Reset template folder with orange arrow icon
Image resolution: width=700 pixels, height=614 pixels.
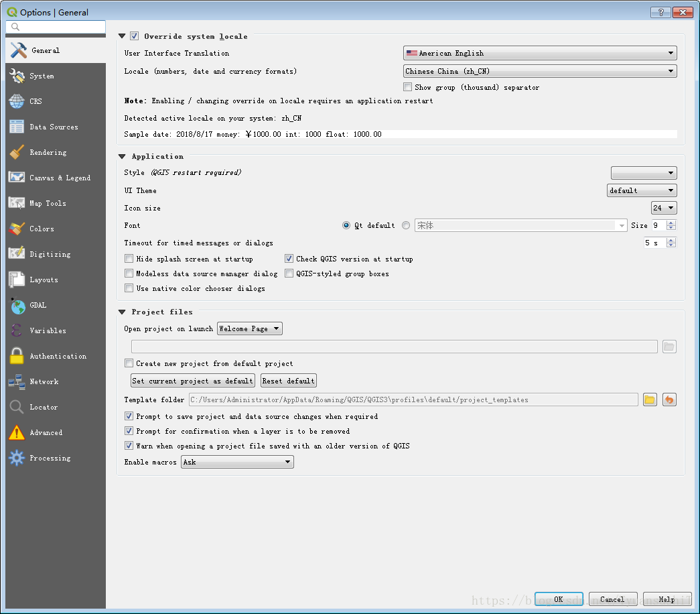coord(669,400)
